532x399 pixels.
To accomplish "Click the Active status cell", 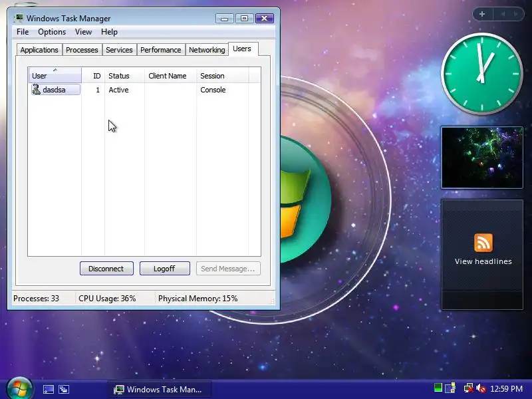I will click(118, 90).
